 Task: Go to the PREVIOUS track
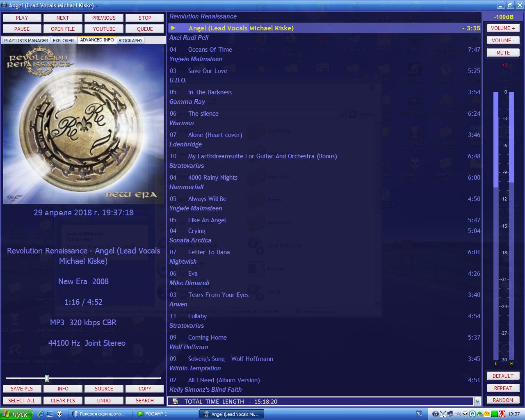click(x=104, y=18)
